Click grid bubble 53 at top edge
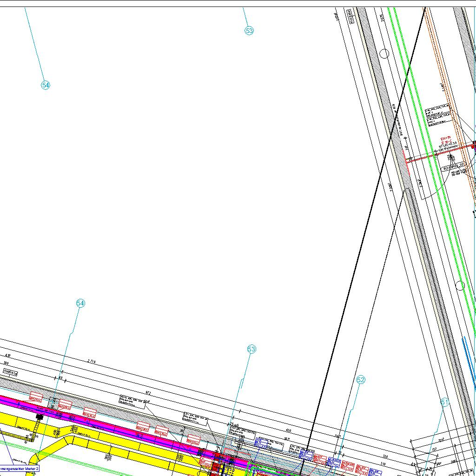 (249, 31)
